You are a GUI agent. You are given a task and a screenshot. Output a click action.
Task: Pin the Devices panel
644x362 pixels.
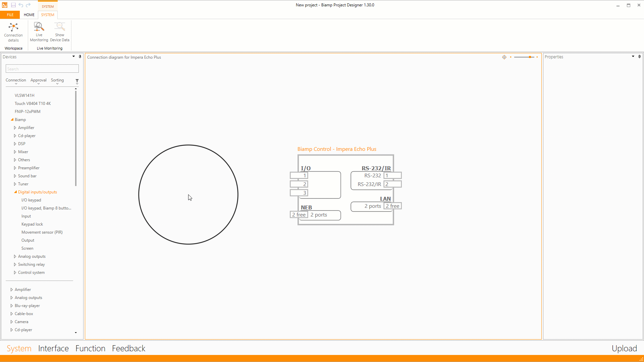pyautogui.click(x=80, y=57)
